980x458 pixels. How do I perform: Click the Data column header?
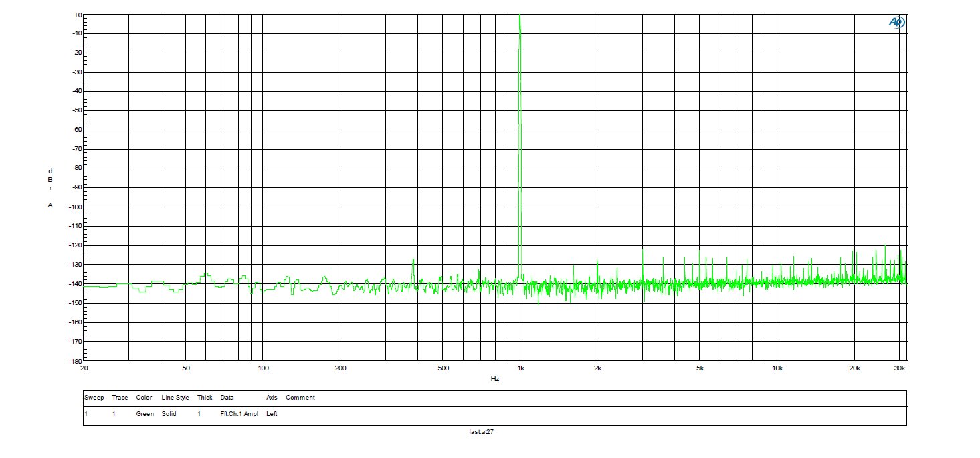[x=227, y=398]
